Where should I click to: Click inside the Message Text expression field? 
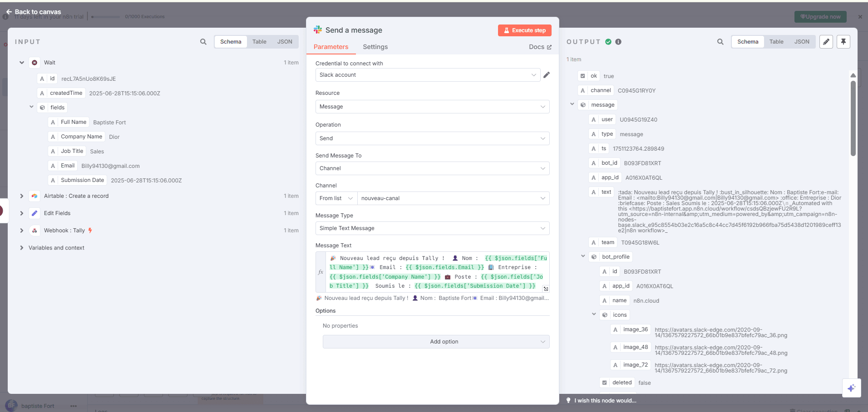tap(438, 272)
